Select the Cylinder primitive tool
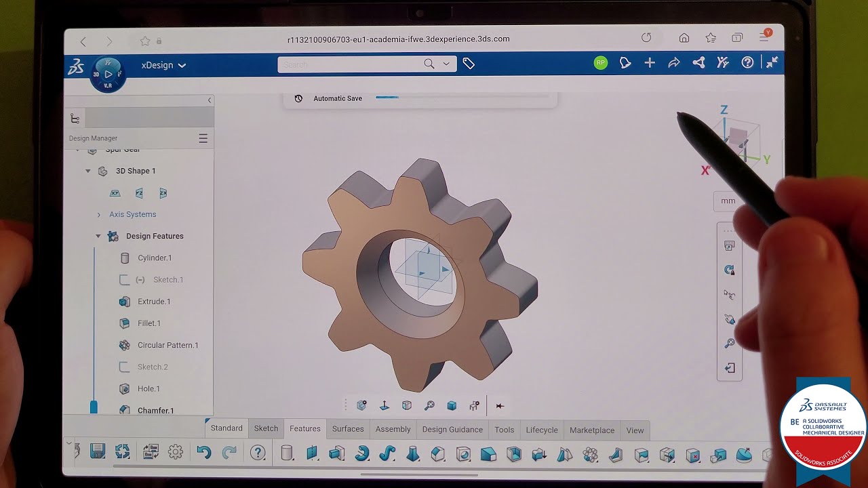Screen dimensions: 868x488 point(287,453)
